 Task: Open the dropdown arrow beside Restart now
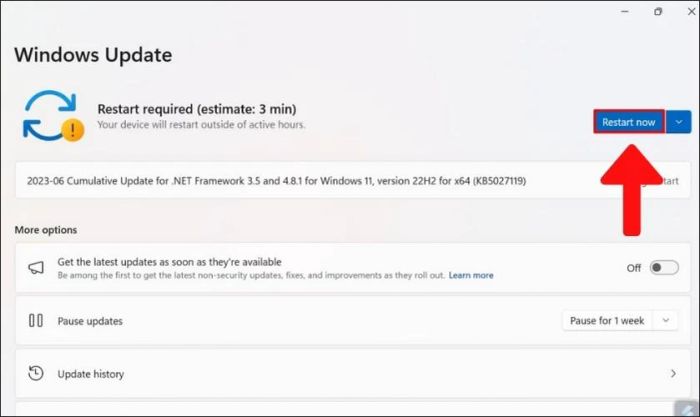[679, 122]
